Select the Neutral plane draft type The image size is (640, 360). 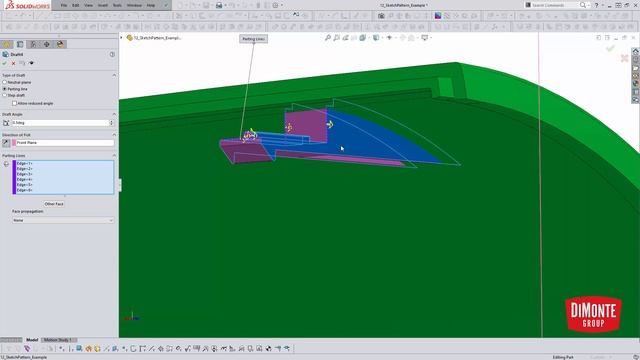(x=4, y=82)
